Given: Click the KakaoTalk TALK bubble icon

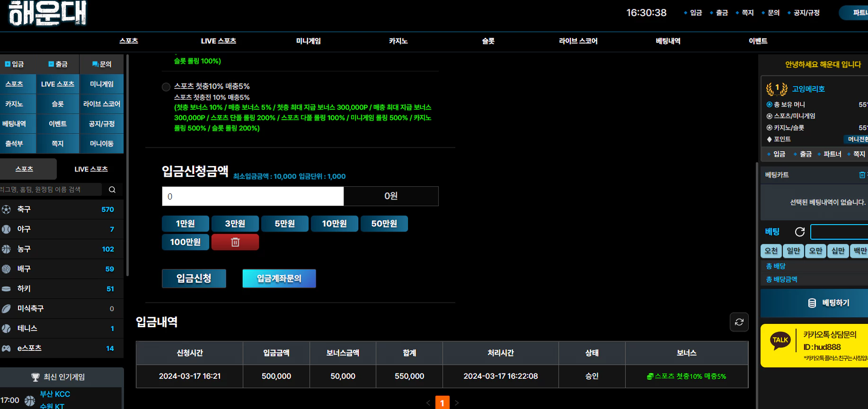Looking at the screenshot, I should tap(780, 340).
